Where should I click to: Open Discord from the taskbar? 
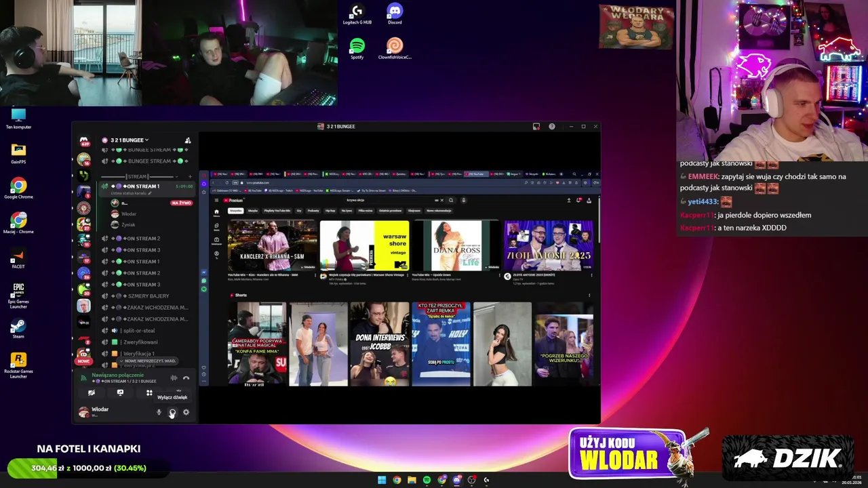[456, 480]
